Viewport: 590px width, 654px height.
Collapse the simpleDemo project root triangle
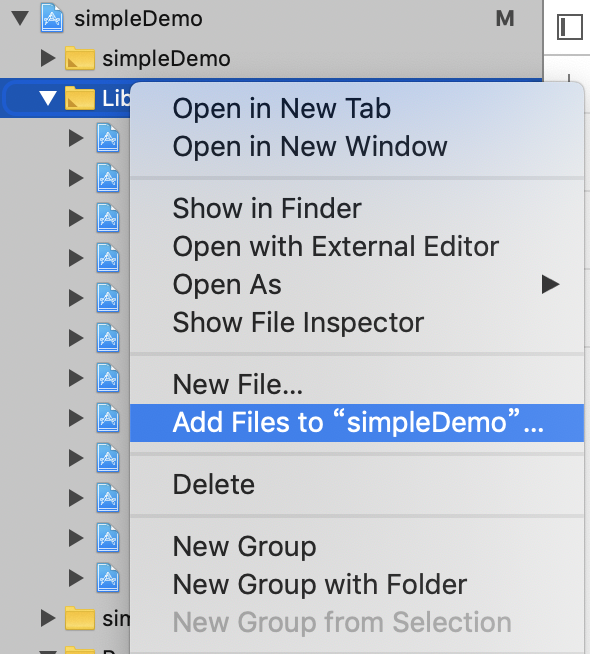pos(20,18)
